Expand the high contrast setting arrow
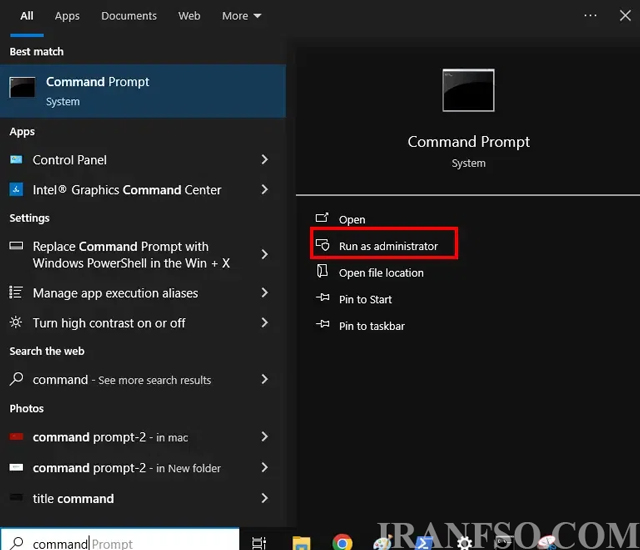The image size is (640, 550). (264, 322)
